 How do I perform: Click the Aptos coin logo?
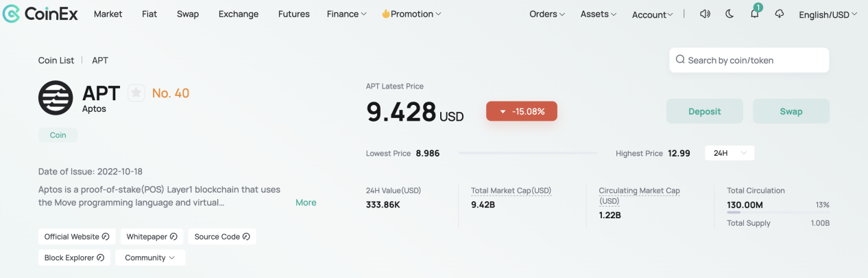pos(56,97)
